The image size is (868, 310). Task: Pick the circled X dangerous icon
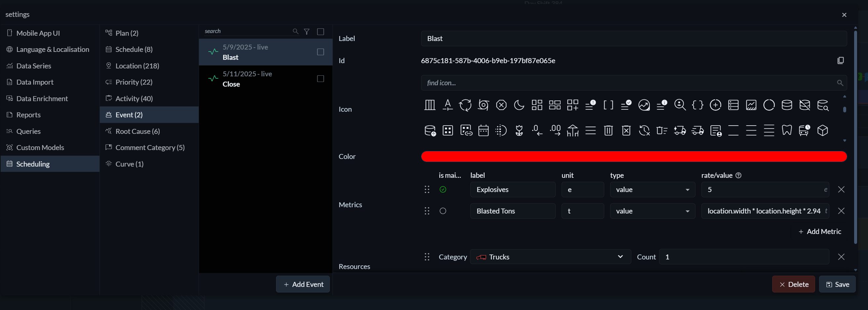[501, 105]
